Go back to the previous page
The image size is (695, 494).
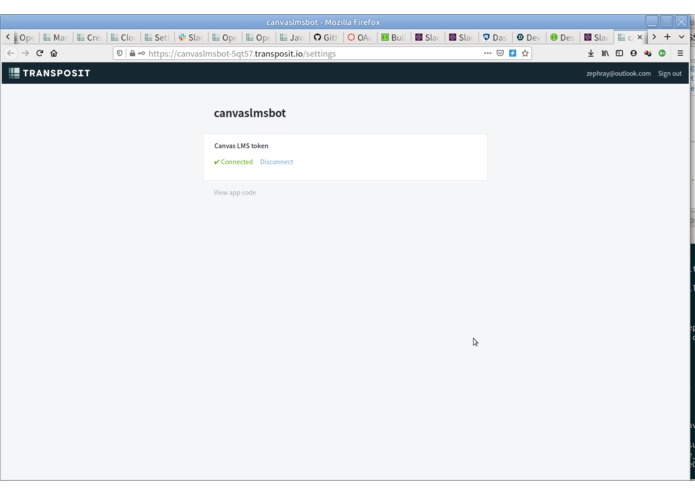(x=11, y=53)
